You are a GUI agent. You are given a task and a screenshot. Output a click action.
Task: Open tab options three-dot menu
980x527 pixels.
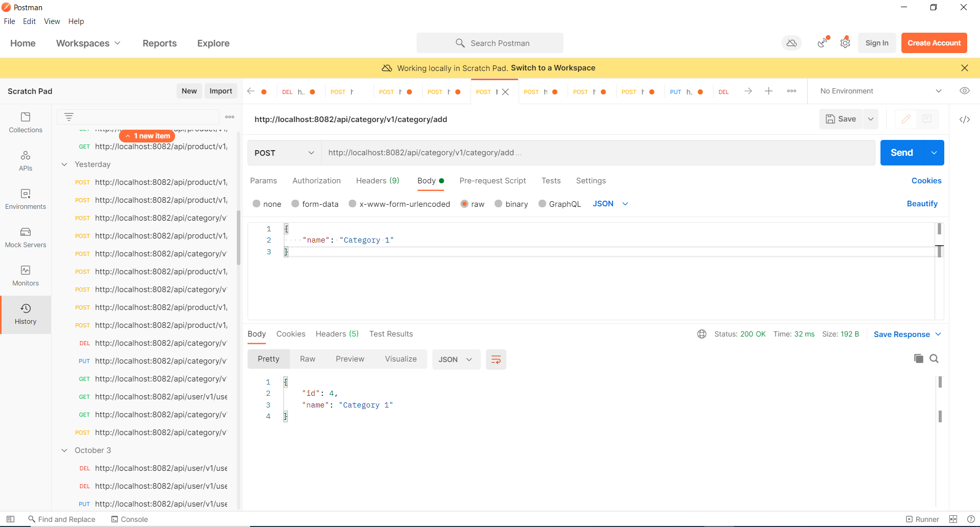tap(792, 91)
